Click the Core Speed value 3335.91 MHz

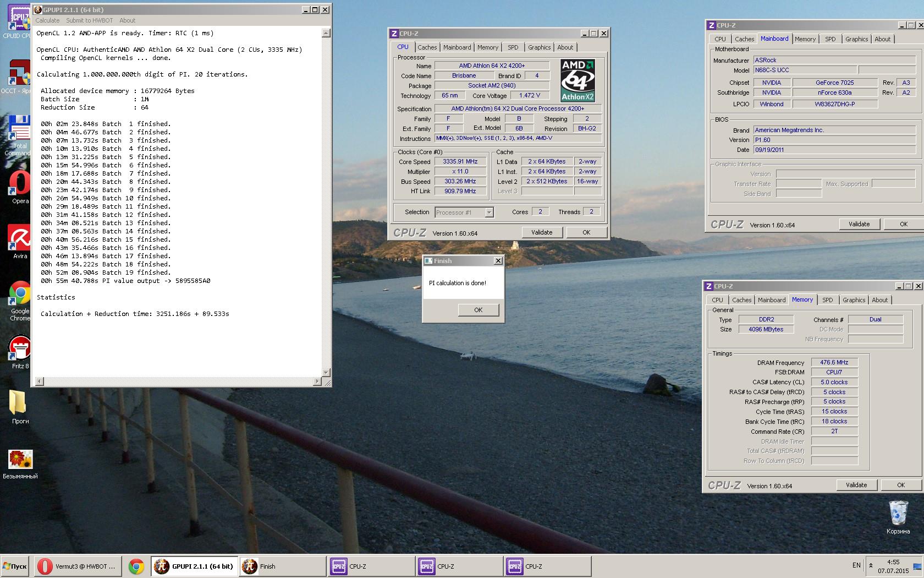(460, 161)
